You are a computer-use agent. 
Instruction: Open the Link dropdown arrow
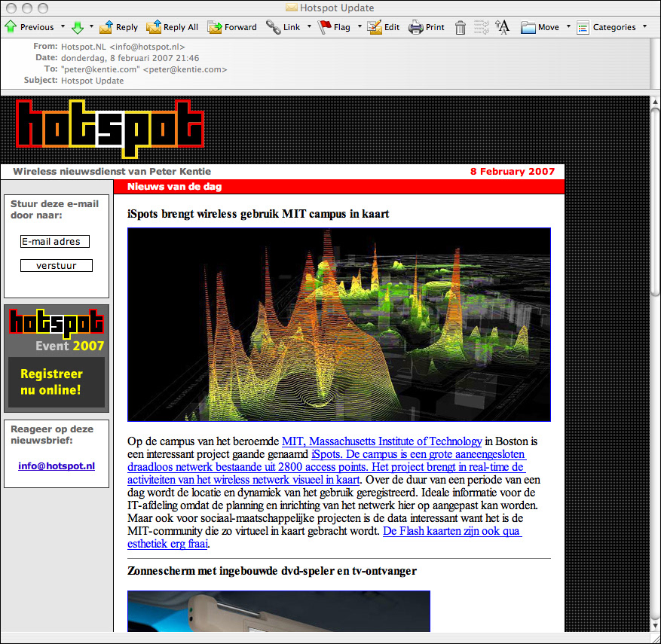point(309,26)
